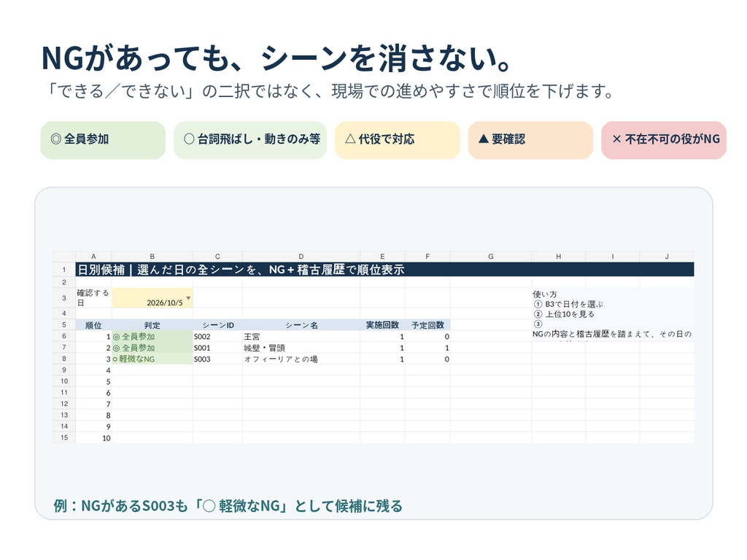Click the 城壁・冒頭 scene name cell
This screenshot has width=747, height=560.
301,348
